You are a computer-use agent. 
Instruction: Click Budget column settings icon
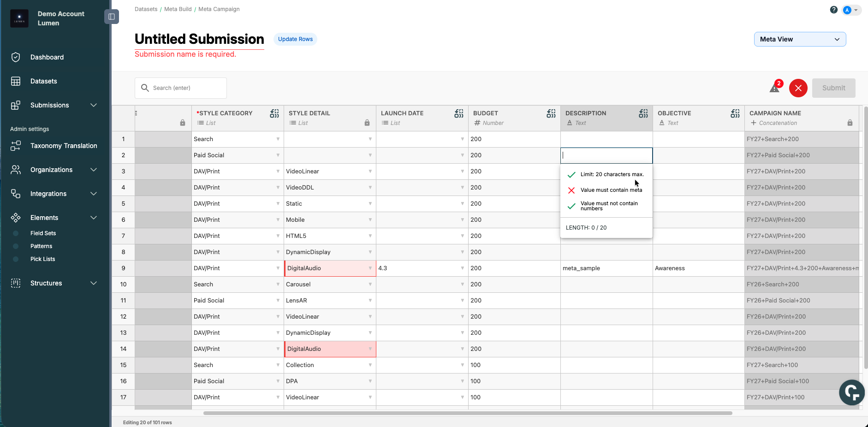(x=551, y=113)
